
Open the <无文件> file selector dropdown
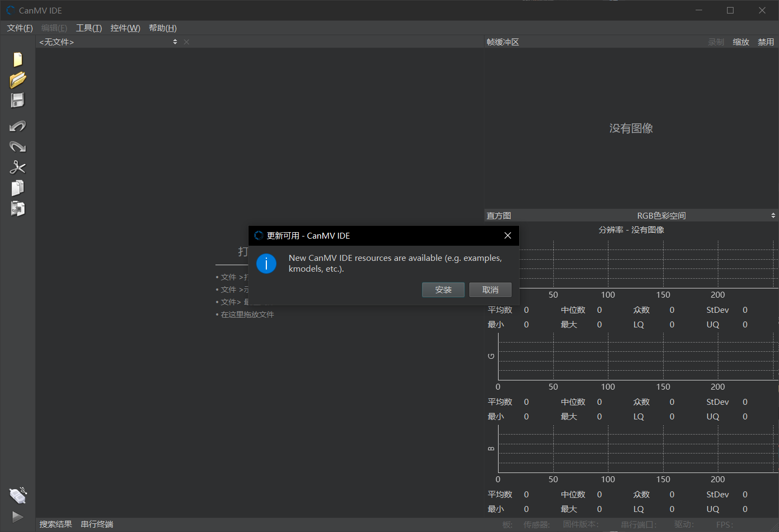[x=108, y=42]
